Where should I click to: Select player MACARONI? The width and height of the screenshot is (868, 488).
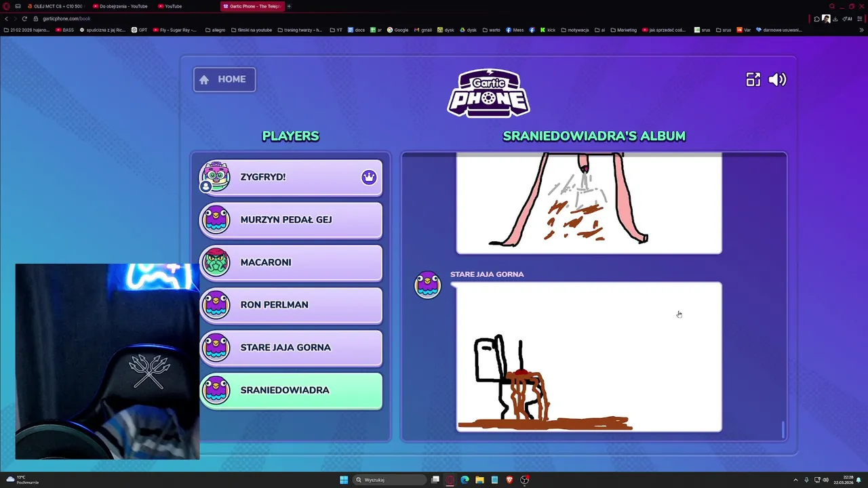(291, 263)
